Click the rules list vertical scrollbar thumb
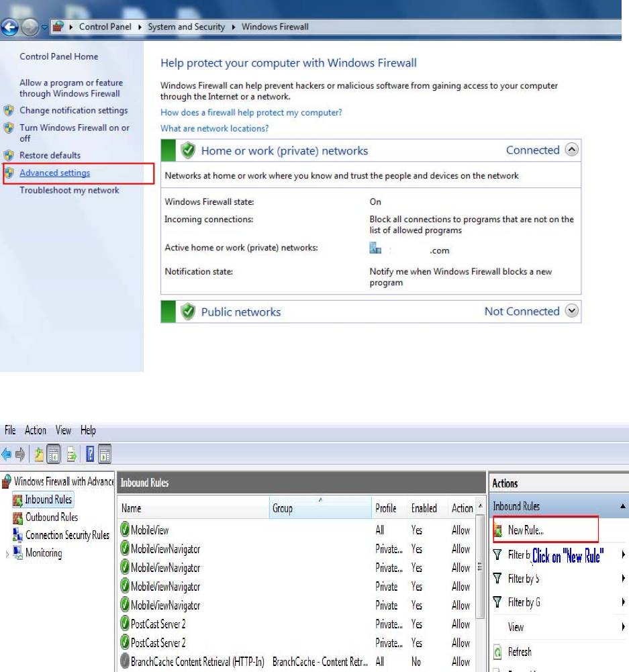This screenshot has width=629, height=672. coord(481,567)
